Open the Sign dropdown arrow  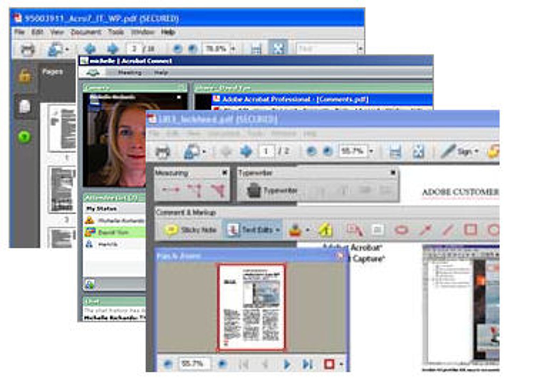tap(477, 151)
